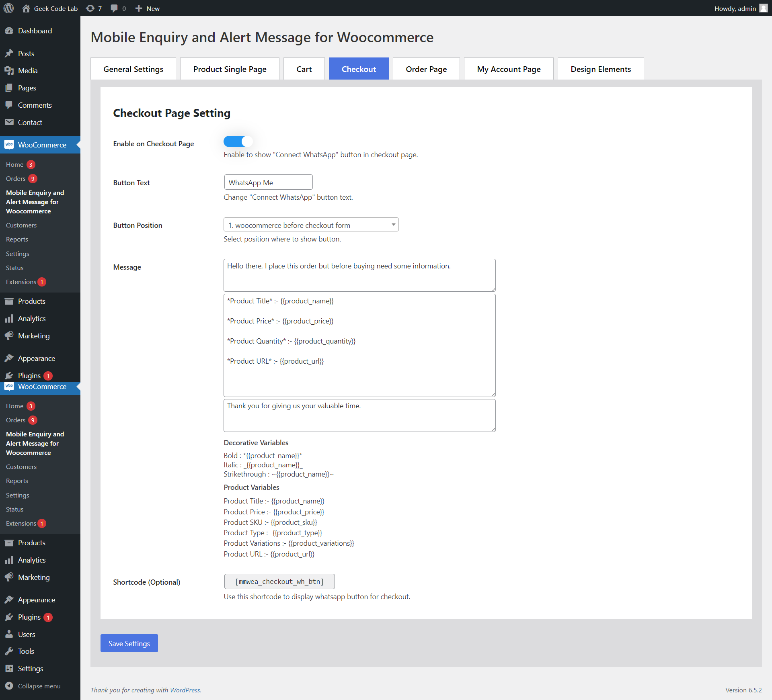
Task: Click the house icon beside Geek Code Lab
Action: tap(26, 8)
